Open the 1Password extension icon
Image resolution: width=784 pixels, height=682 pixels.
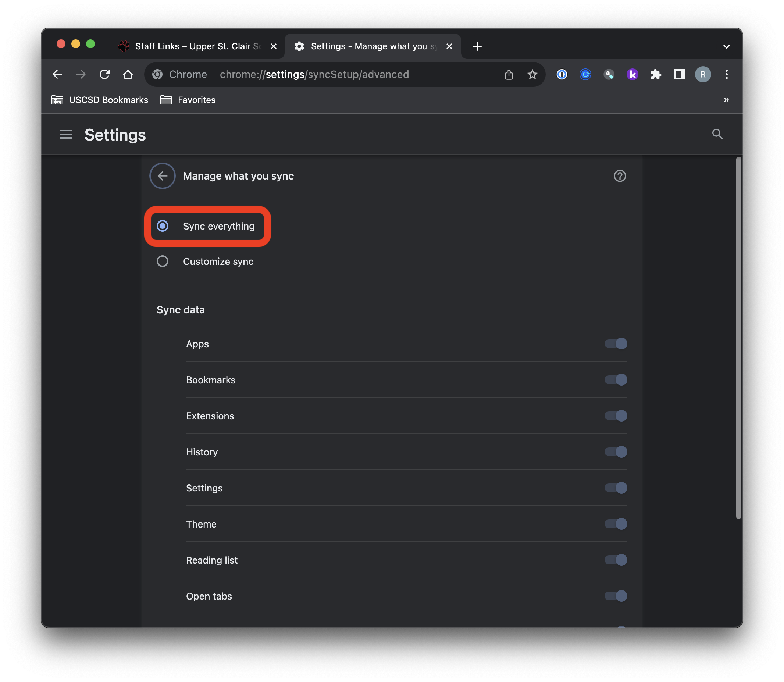562,74
